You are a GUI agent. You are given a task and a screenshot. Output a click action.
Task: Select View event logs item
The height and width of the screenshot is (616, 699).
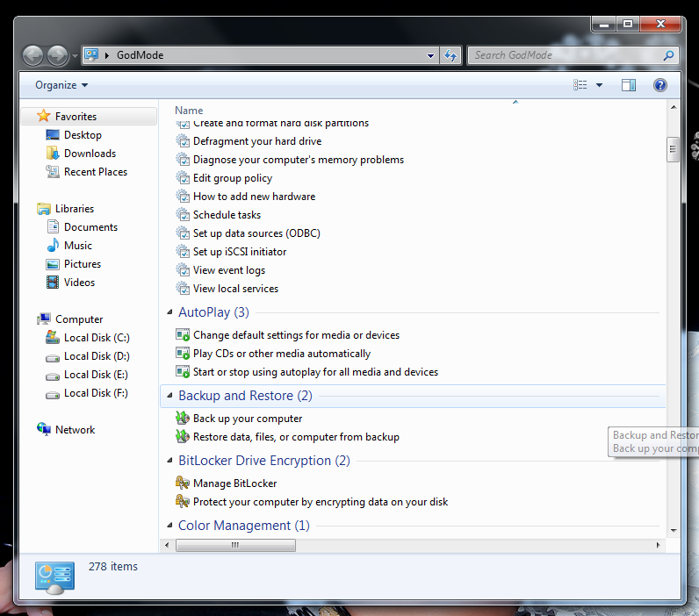pos(229,270)
